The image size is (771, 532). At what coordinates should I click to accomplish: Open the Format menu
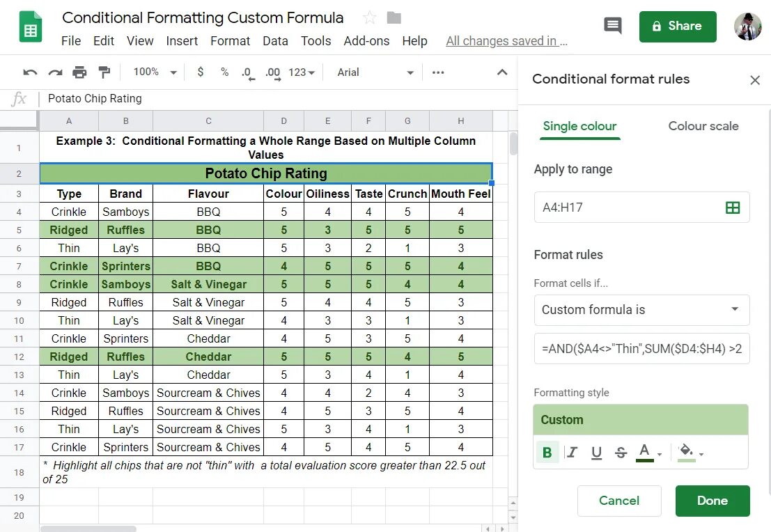coord(230,41)
